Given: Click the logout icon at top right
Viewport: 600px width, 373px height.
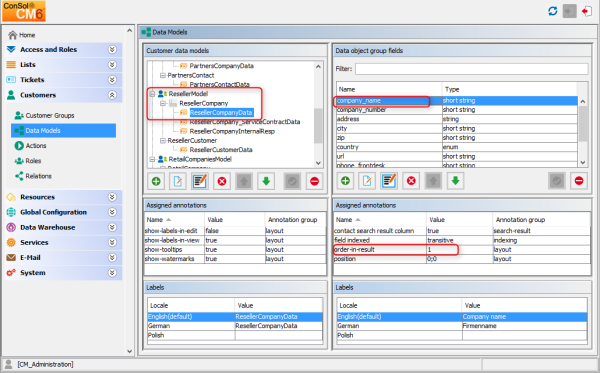Looking at the screenshot, I should 586,11.
